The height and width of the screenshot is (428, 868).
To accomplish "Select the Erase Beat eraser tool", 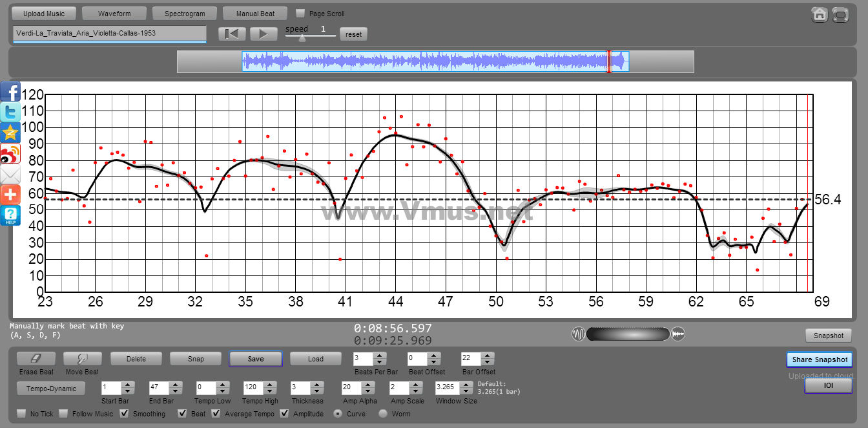I will 36,359.
